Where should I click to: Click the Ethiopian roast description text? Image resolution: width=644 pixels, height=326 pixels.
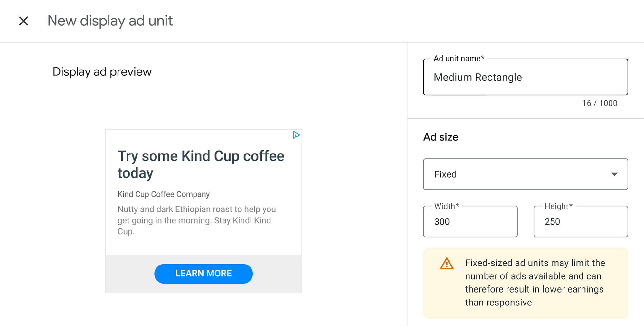pyautogui.click(x=196, y=220)
